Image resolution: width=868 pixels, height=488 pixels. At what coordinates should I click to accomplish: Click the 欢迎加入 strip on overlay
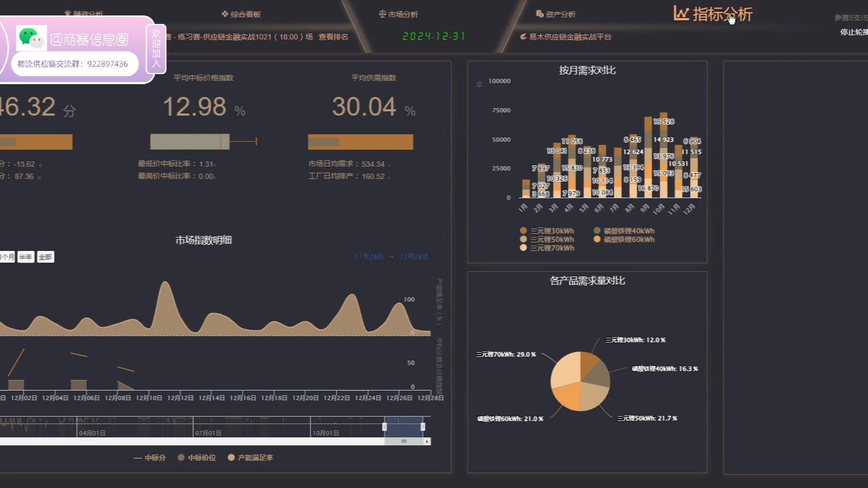click(x=156, y=48)
